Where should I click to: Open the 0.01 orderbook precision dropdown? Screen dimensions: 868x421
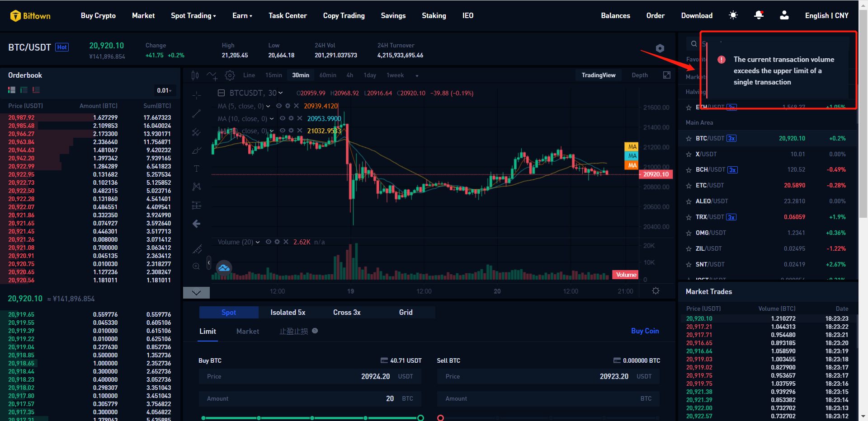click(x=165, y=90)
